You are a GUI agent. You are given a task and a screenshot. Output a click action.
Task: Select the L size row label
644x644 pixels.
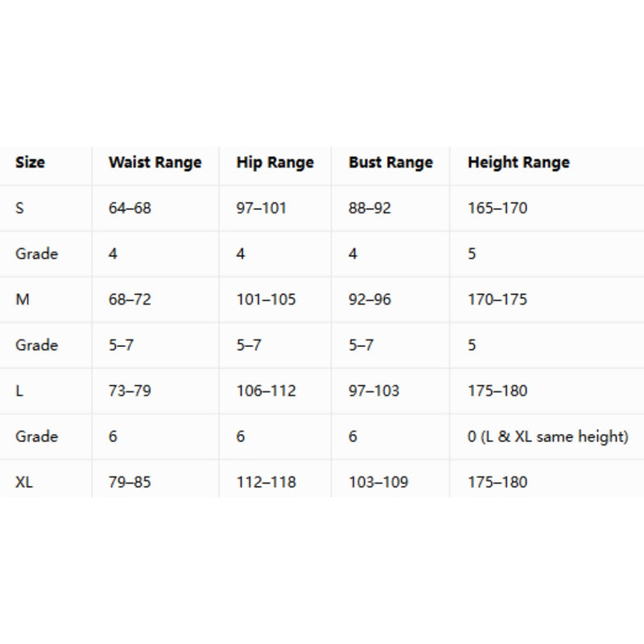tap(19, 390)
